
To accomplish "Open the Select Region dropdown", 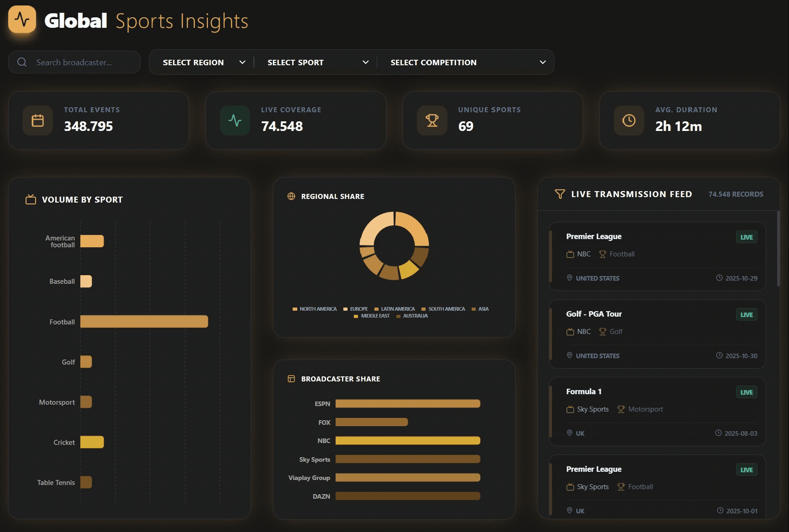I will (x=203, y=63).
